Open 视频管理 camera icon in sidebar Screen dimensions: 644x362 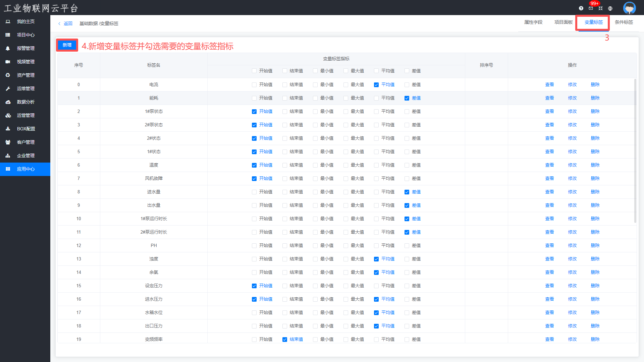pos(8,62)
